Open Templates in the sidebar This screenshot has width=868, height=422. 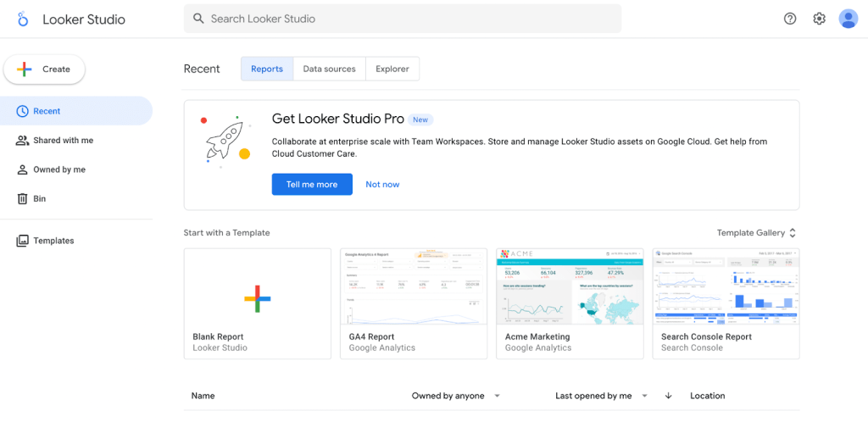(75, 241)
